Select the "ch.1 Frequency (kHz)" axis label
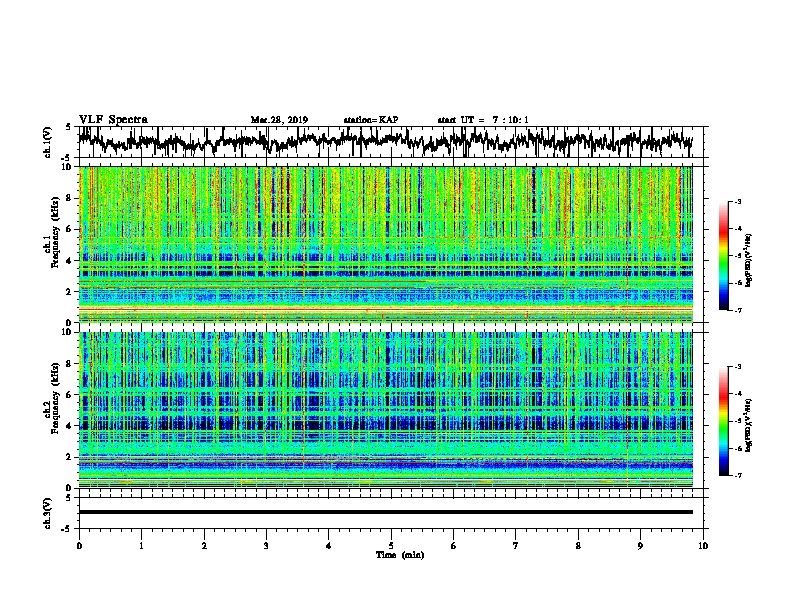The width and height of the screenshot is (792, 612). pos(52,233)
